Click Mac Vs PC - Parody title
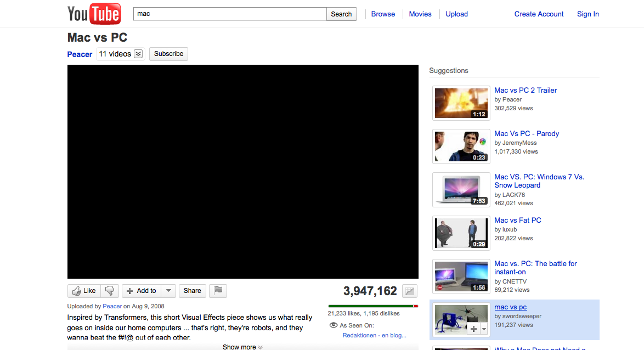 [527, 133]
